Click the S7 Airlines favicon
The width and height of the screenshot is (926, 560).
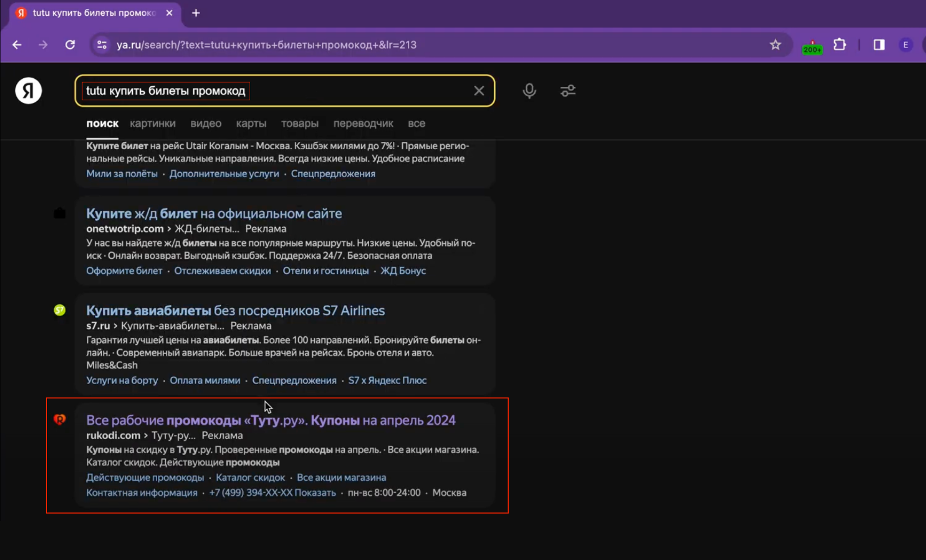[x=60, y=310]
